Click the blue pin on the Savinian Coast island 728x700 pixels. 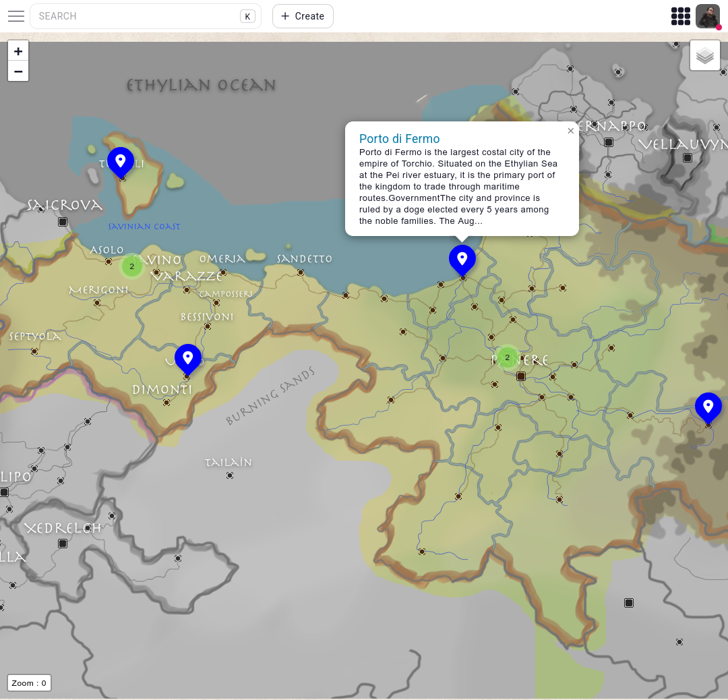coord(121,162)
